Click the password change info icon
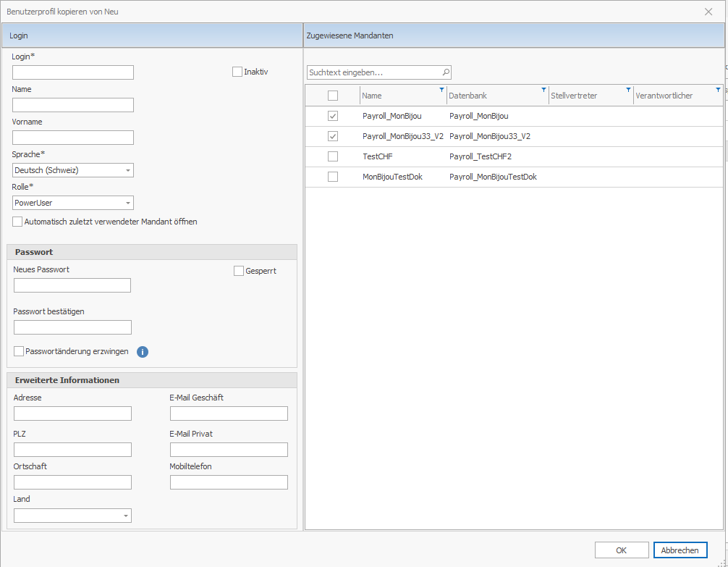728x567 pixels. [x=143, y=352]
